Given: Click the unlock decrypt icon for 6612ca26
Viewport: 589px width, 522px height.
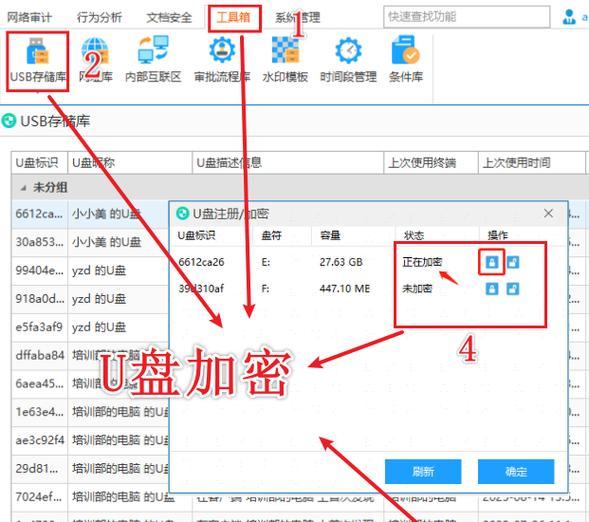Looking at the screenshot, I should coord(513,262).
